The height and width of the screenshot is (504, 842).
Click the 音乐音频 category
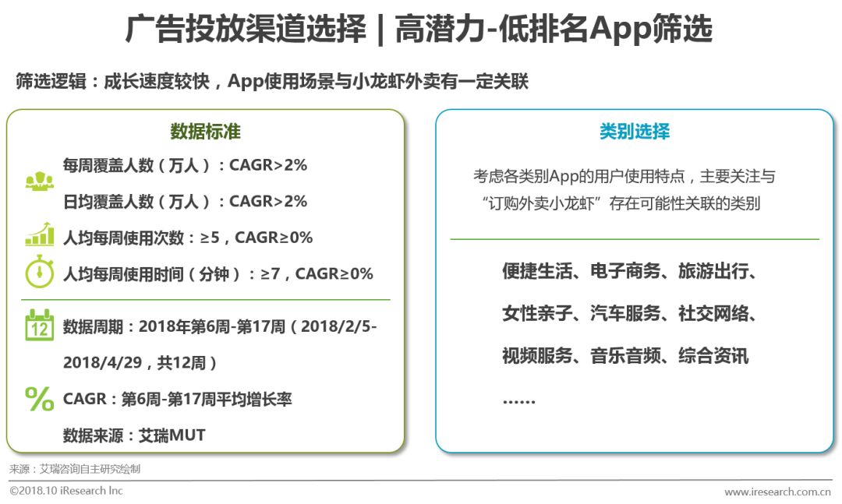(x=625, y=355)
